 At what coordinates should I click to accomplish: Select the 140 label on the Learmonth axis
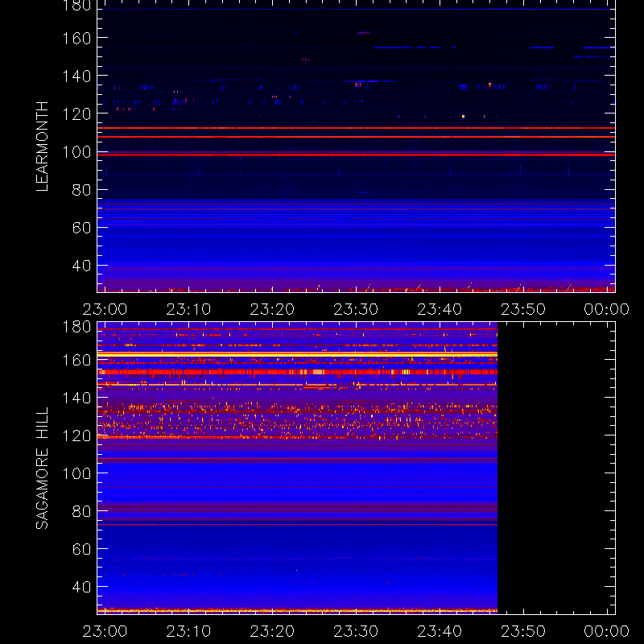[x=76, y=76]
